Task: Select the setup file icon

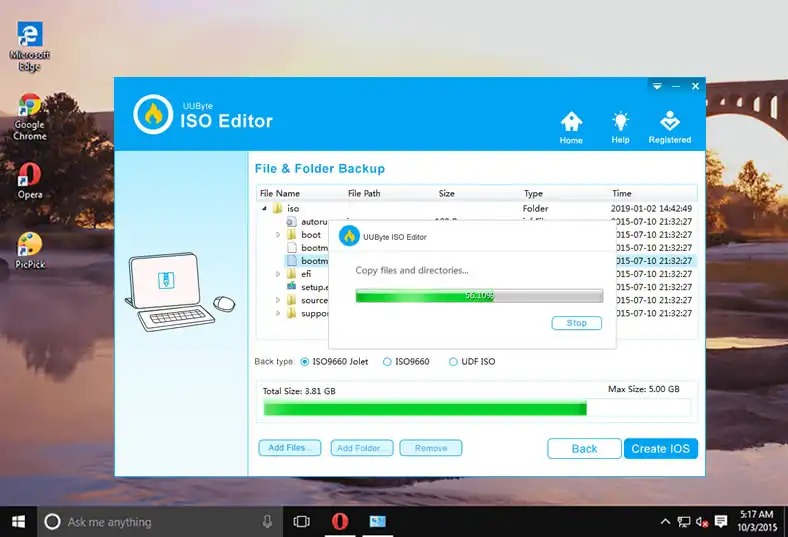Action: coord(291,286)
